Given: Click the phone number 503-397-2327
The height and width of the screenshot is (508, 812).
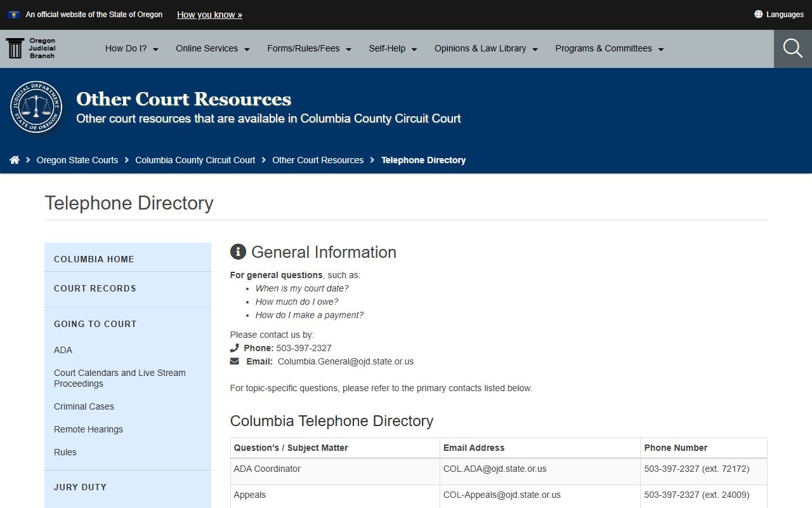Looking at the screenshot, I should 304,348.
